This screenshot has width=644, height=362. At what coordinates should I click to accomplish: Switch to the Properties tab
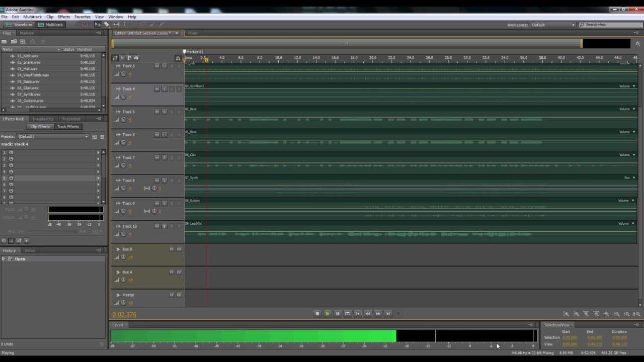(x=71, y=119)
